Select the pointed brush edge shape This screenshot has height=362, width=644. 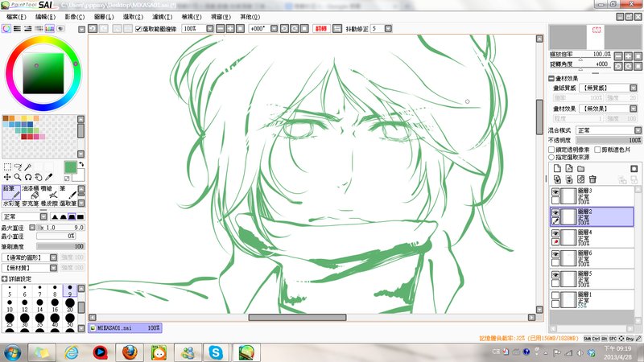55,216
